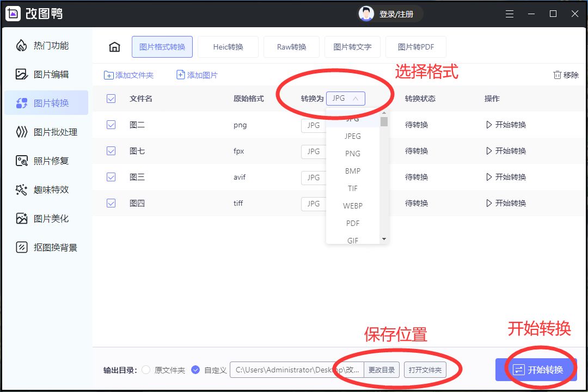The image size is (588, 392).
Task: Click the 开始转换 button
Action: point(536,369)
